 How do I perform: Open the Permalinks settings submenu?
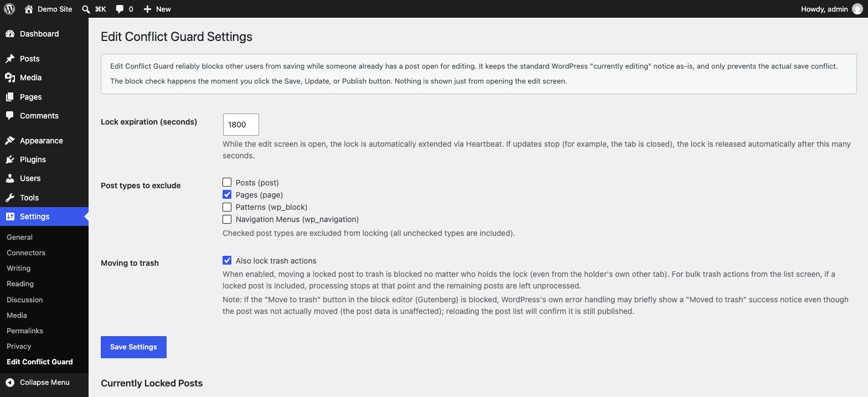point(25,331)
